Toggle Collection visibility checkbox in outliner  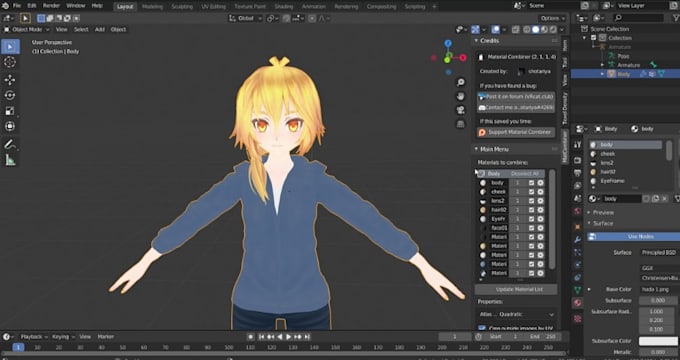[594, 38]
